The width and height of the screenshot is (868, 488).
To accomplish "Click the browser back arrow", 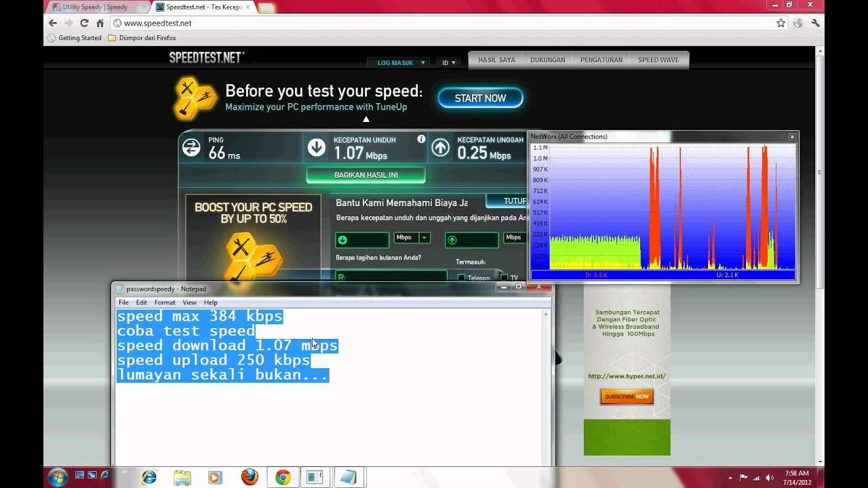I will [x=53, y=23].
